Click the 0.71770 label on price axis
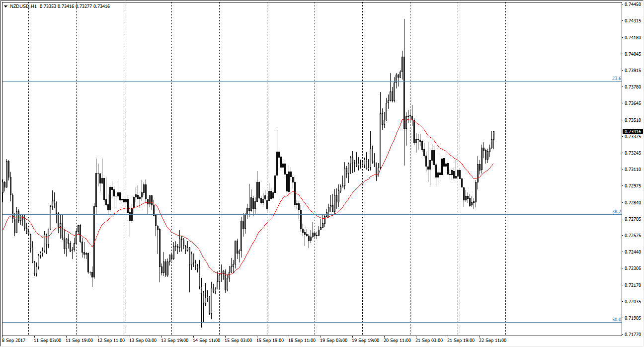The width and height of the screenshot is (644, 347). [x=632, y=334]
